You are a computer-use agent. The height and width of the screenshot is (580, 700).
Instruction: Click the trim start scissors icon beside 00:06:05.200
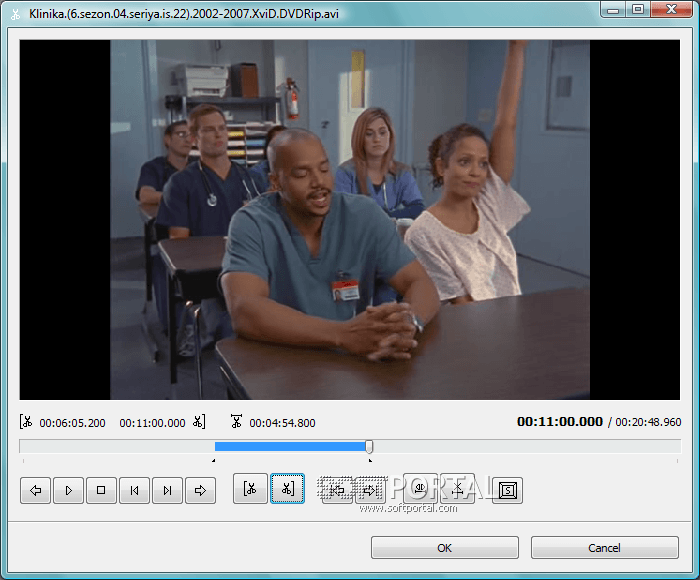tap(26, 422)
